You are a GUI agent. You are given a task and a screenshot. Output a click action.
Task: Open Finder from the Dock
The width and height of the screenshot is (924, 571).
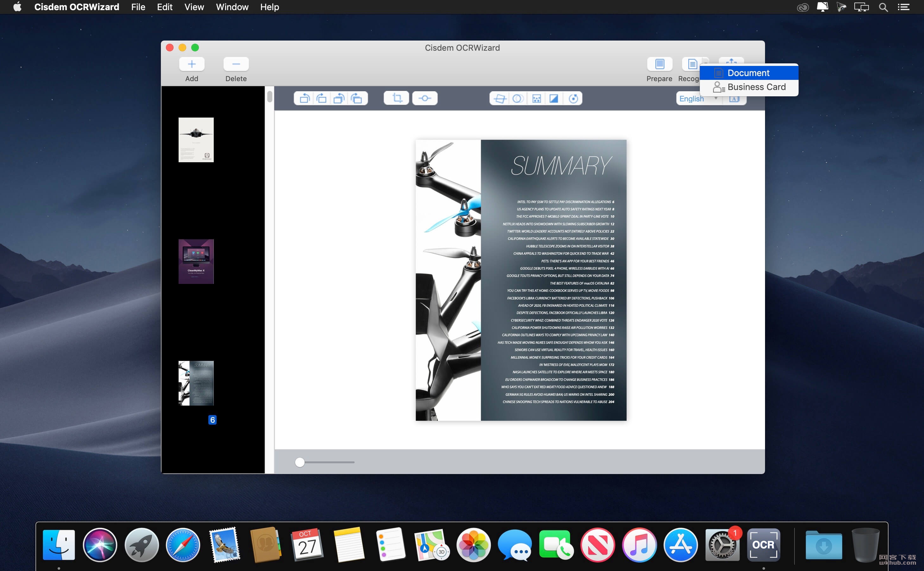click(x=59, y=545)
